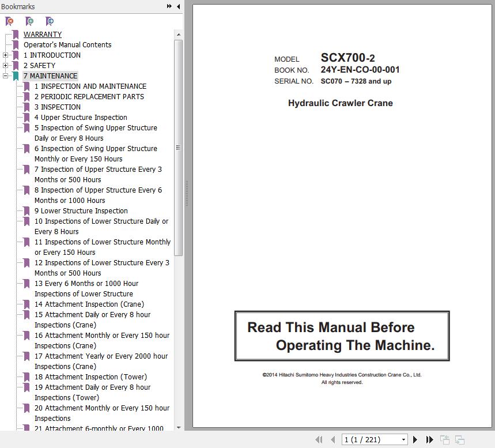
Task: Select the 2 SAFETY bookmark
Action: (x=39, y=66)
